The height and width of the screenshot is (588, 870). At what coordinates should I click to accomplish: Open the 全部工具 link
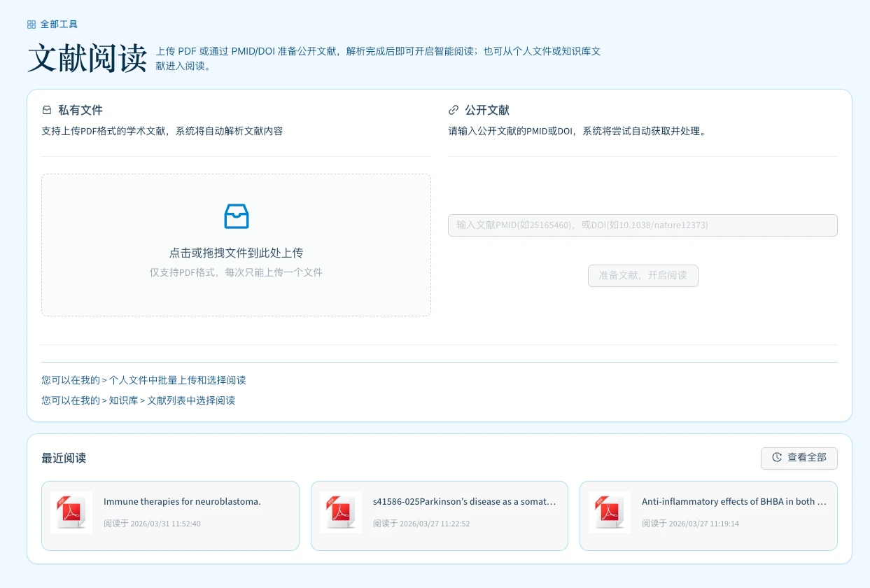click(59, 24)
